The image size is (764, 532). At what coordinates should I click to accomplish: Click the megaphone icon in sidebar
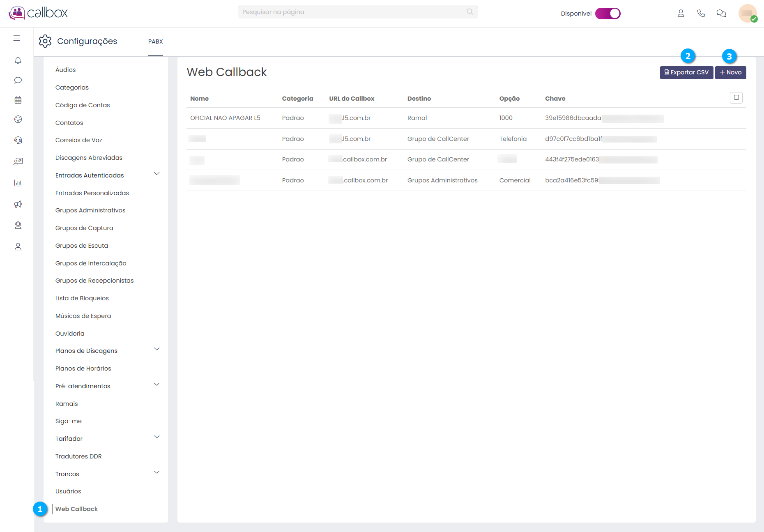18,204
